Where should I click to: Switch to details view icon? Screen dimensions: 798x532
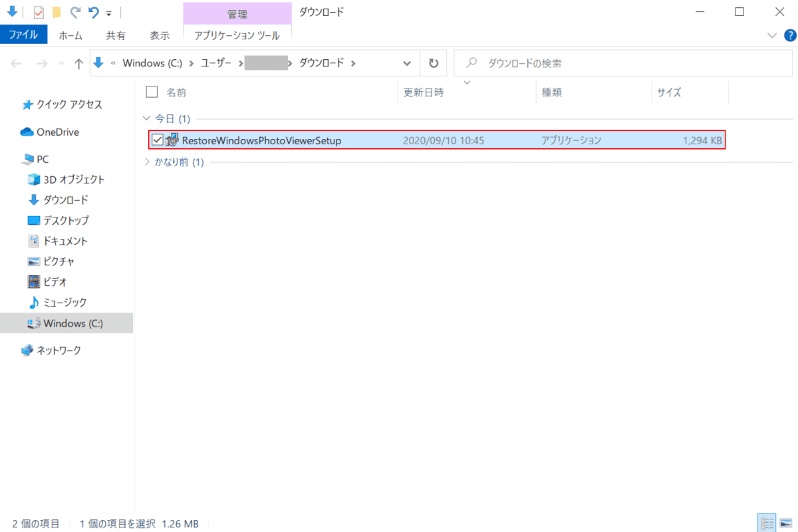click(x=767, y=523)
